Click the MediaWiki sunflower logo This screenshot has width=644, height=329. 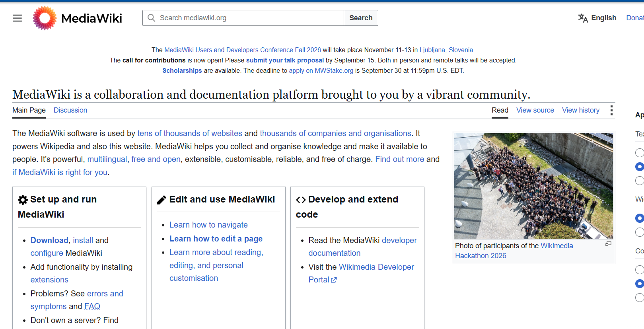[45, 18]
